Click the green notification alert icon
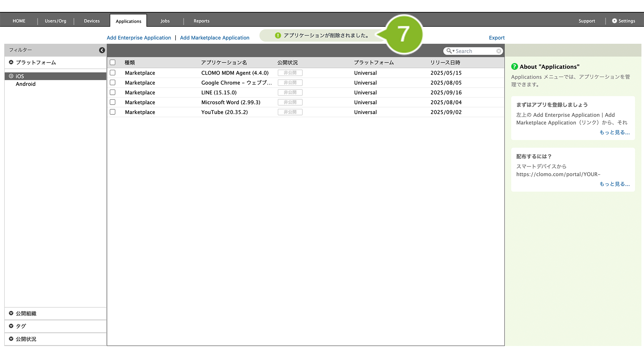Image resolution: width=644 pixels, height=362 pixels. (x=278, y=35)
